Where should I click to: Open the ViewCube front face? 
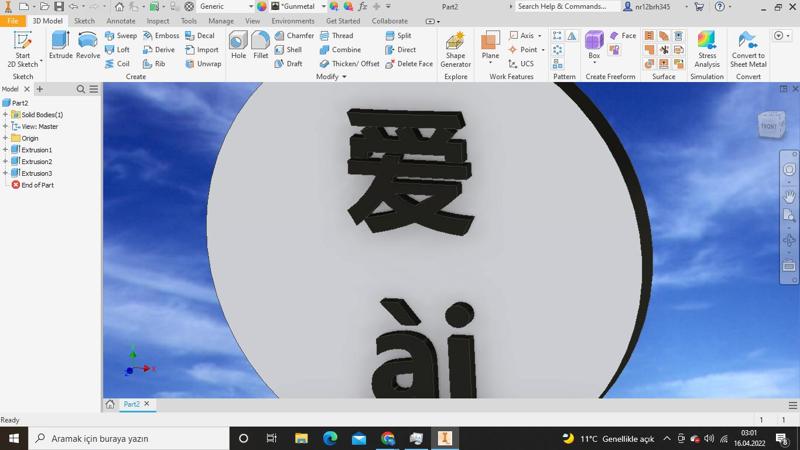(x=768, y=126)
